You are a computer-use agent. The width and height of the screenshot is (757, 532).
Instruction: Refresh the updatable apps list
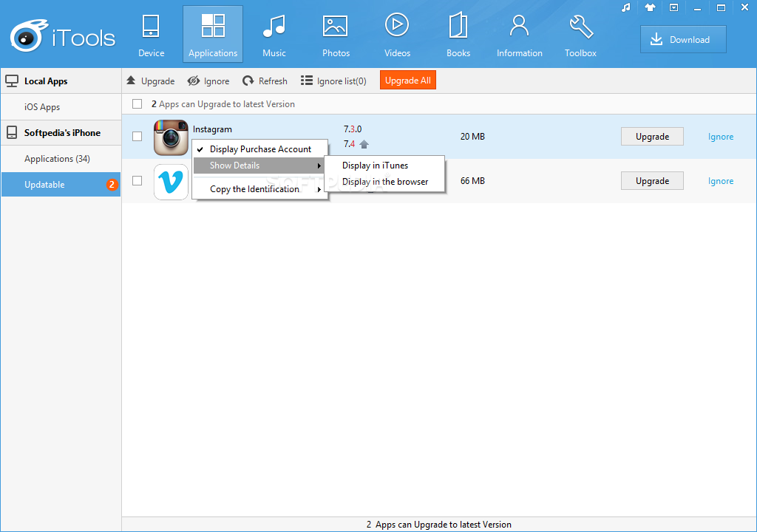pos(265,81)
